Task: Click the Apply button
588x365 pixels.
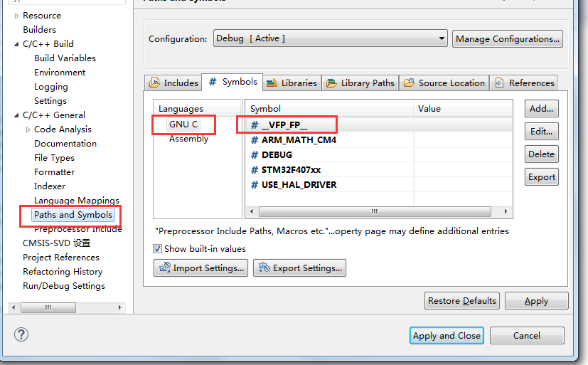Action: point(537,301)
